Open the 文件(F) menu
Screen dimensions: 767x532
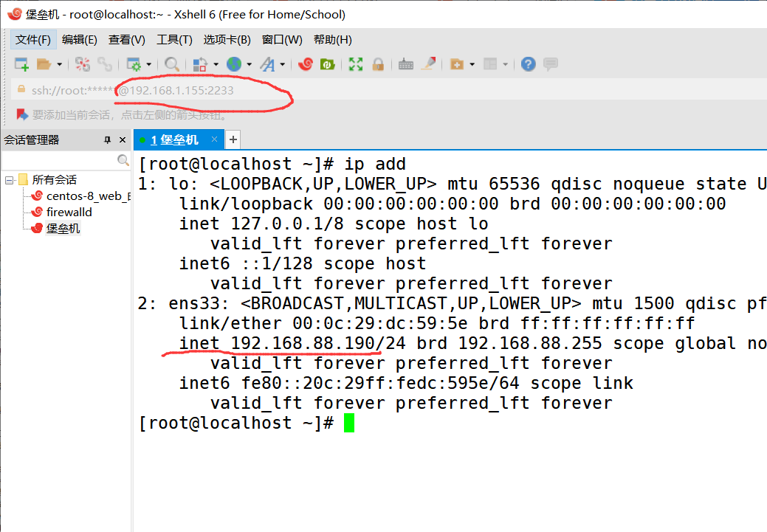tap(33, 40)
